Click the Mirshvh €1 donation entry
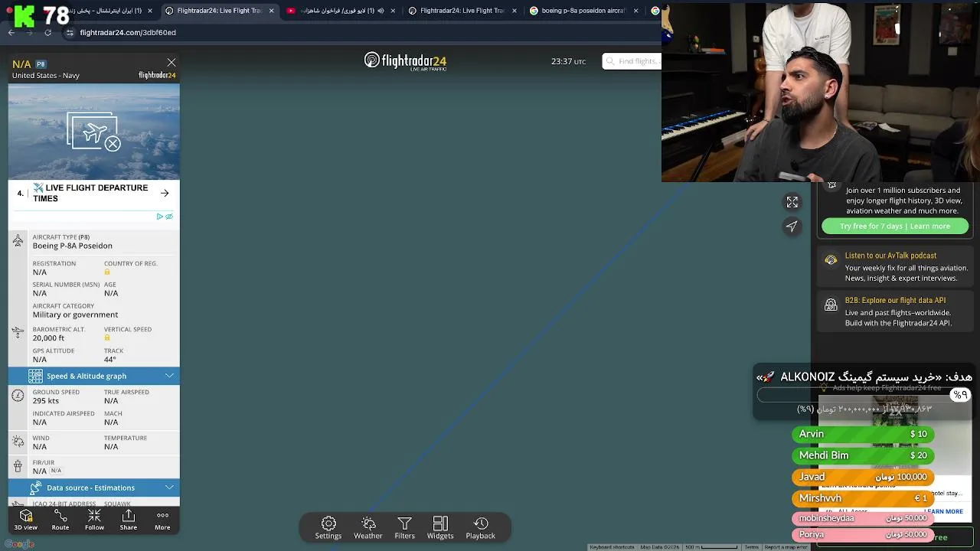The height and width of the screenshot is (551, 980). pyautogui.click(x=863, y=498)
